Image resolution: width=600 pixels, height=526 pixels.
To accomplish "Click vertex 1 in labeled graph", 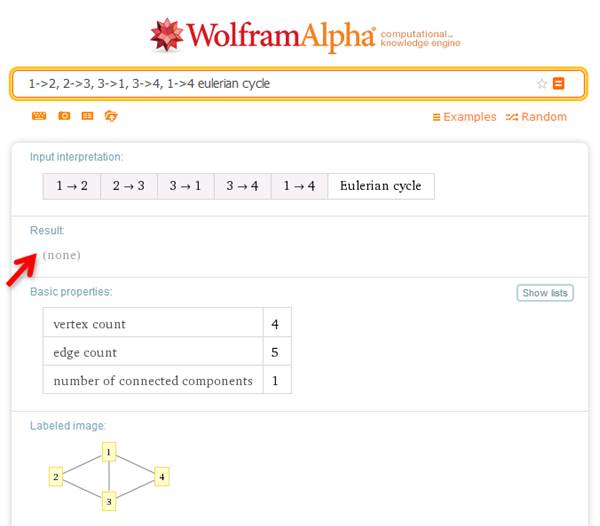I will click(x=109, y=452).
